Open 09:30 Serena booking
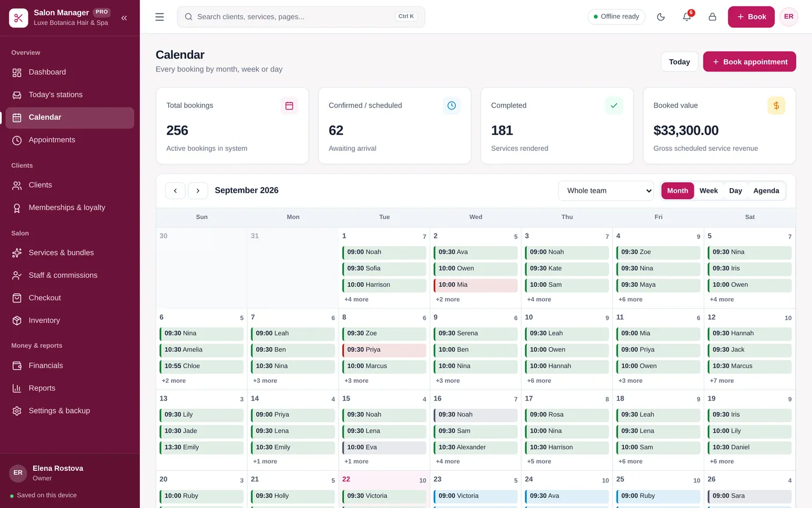The height and width of the screenshot is (508, 812). pos(476,333)
